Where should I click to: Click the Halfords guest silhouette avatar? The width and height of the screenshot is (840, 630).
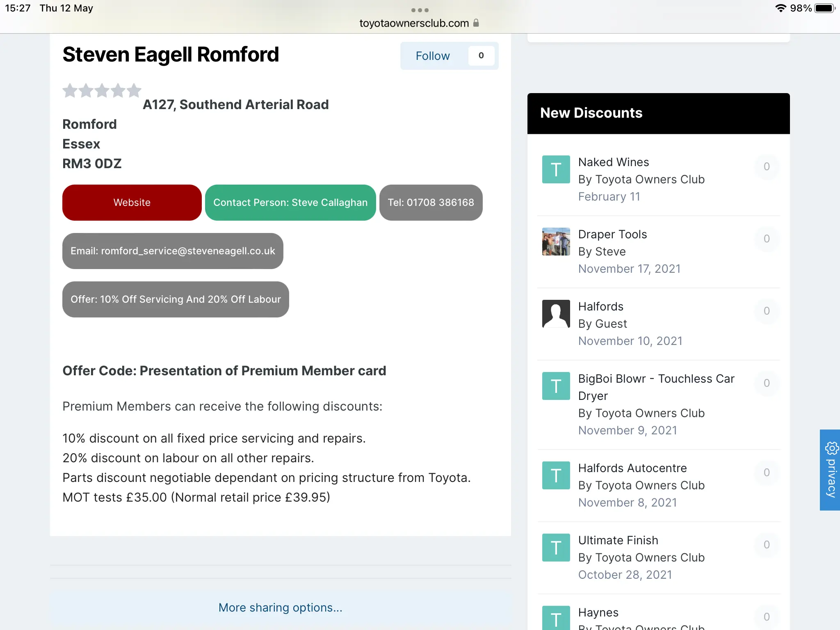click(556, 314)
